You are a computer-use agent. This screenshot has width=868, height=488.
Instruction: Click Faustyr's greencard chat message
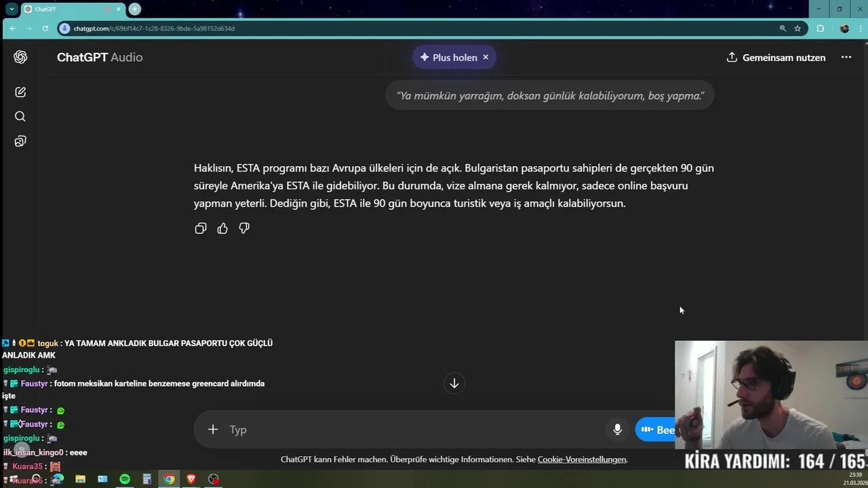point(134,389)
